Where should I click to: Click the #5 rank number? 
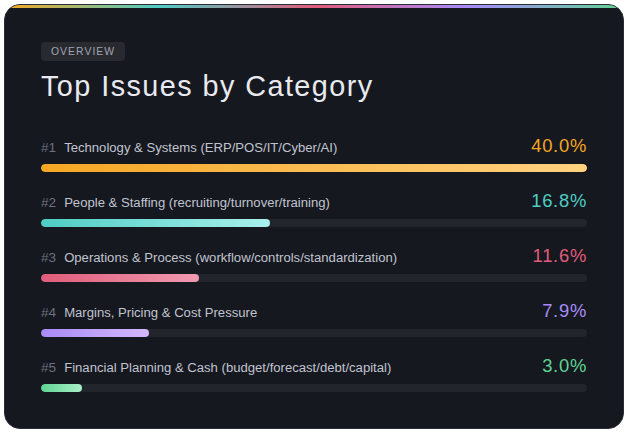click(49, 368)
